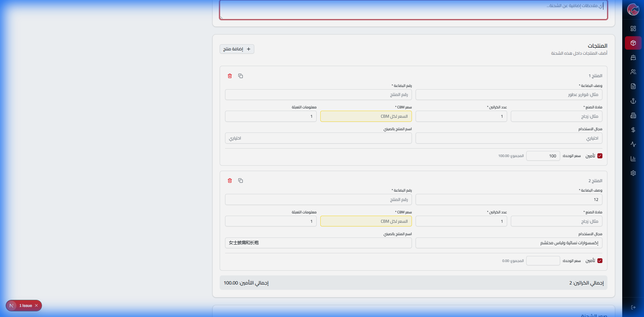Open the document icon menu in sidebar
This screenshot has width=644, height=317.
[x=633, y=86]
